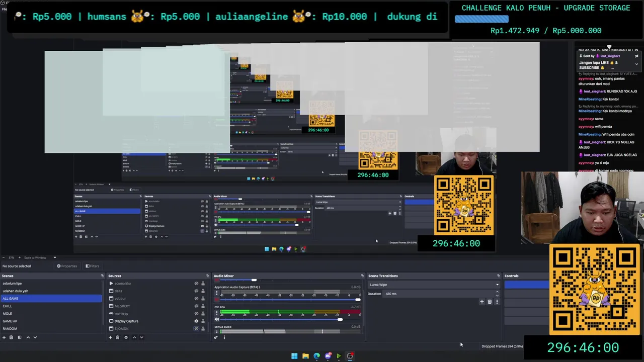644x362 pixels.
Task: Remove selected scene with Scenes trash icon
Action: 11,337
